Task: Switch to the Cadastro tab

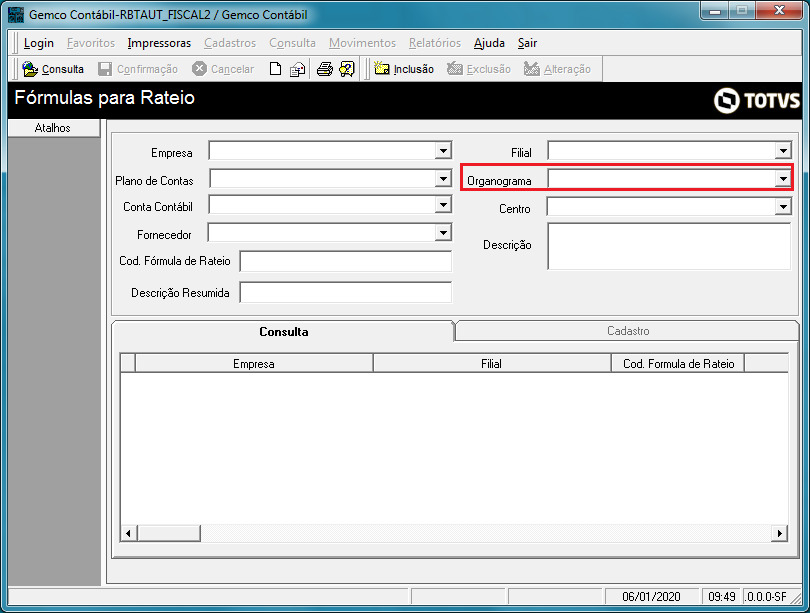Action: (x=627, y=331)
